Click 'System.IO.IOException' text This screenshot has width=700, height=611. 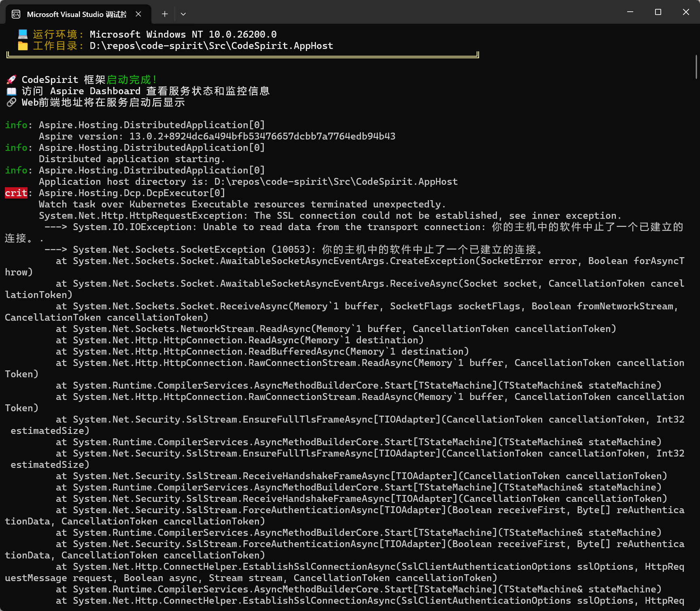click(132, 227)
